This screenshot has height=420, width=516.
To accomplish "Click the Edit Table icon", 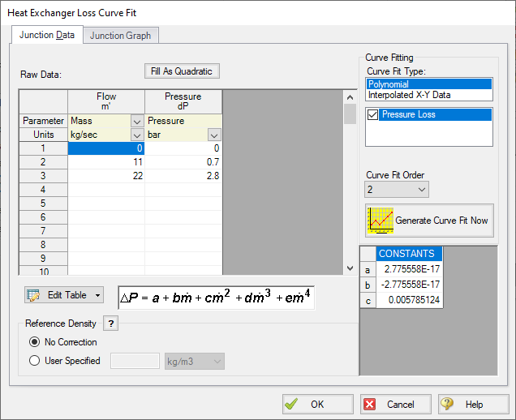I will click(x=34, y=295).
